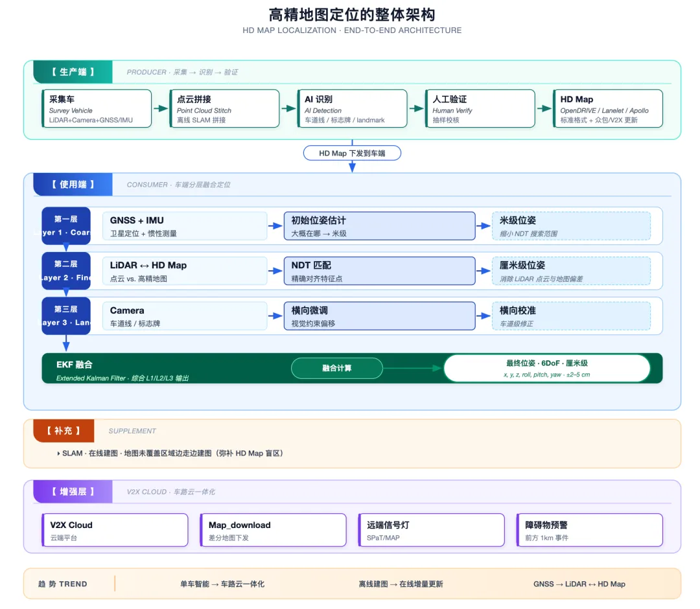Select the 点云拼接 Point Cloud Stitch box
Screen dimensions: 700x609
coord(224,108)
